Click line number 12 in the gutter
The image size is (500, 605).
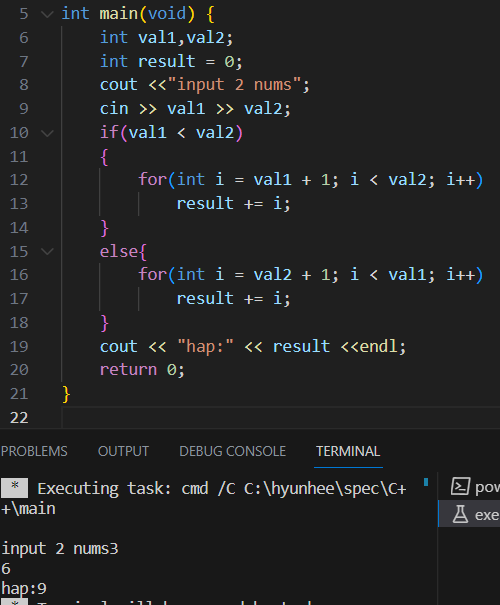click(x=19, y=180)
